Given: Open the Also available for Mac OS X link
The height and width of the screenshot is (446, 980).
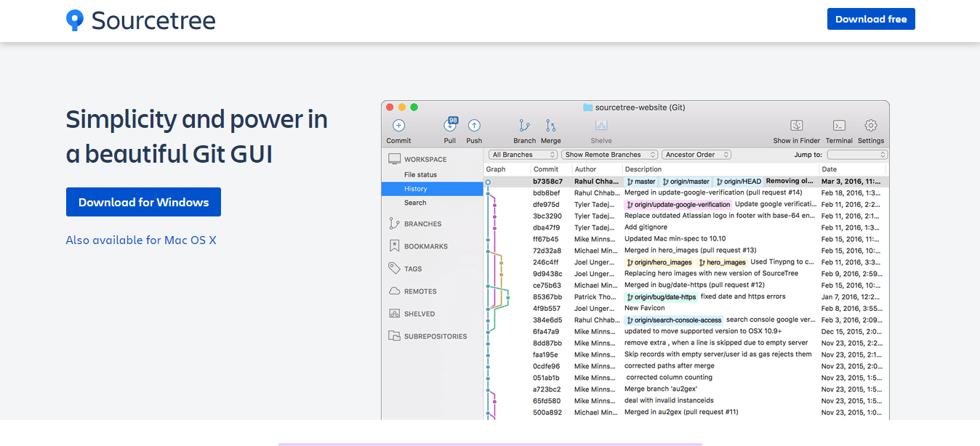Looking at the screenshot, I should [141, 240].
